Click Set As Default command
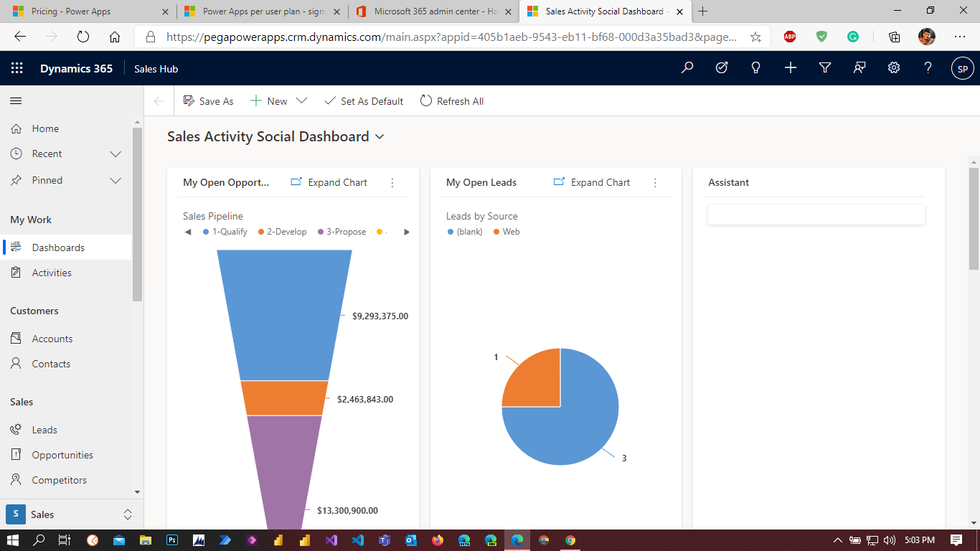The image size is (980, 551). point(364,101)
